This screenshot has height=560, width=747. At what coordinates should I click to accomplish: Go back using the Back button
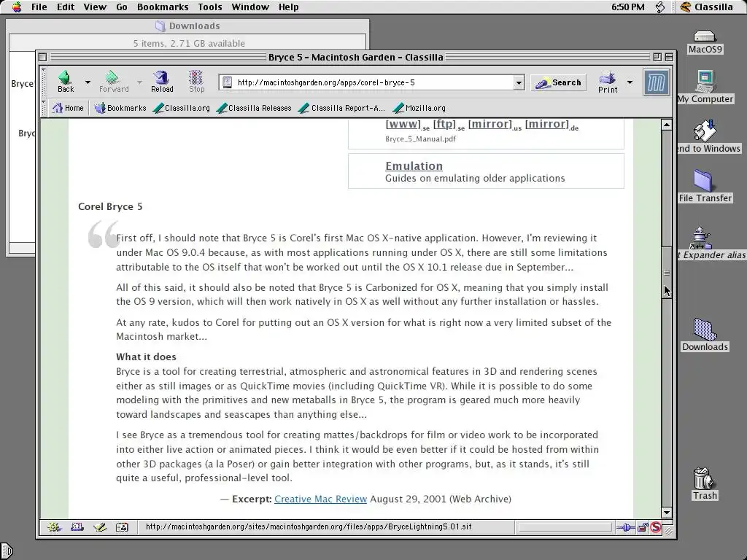coord(66,82)
